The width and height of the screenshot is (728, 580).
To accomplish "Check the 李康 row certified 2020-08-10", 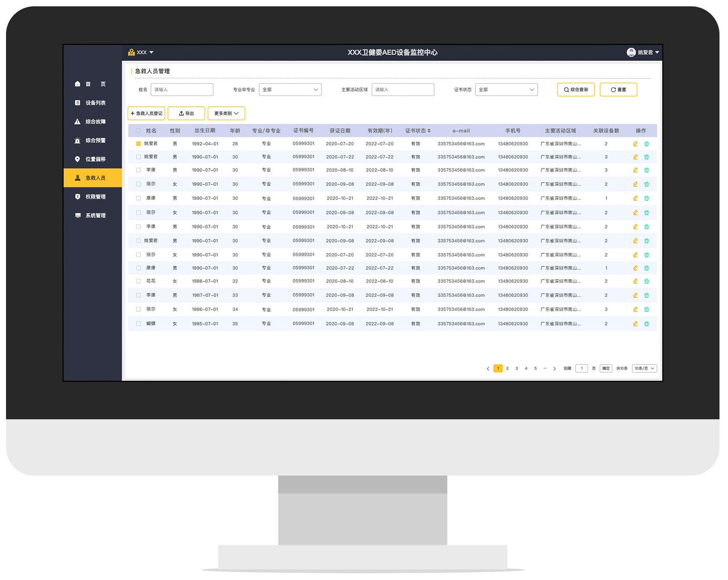I will point(139,170).
